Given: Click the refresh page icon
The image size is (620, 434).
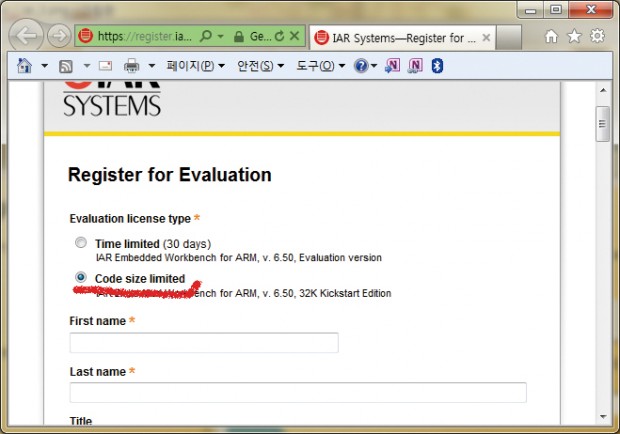Looking at the screenshot, I should tap(280, 36).
